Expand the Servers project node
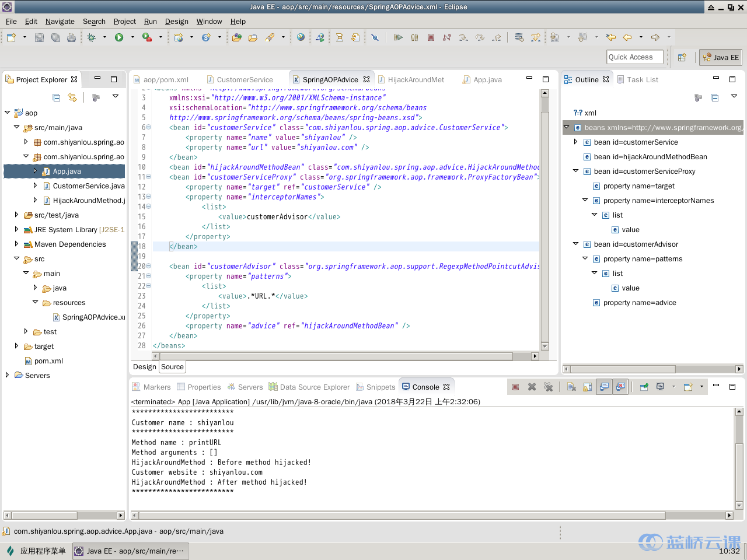 (7, 375)
